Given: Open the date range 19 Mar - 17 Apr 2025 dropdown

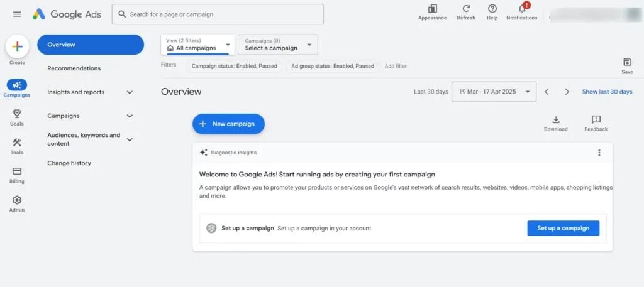Looking at the screenshot, I should [x=494, y=92].
